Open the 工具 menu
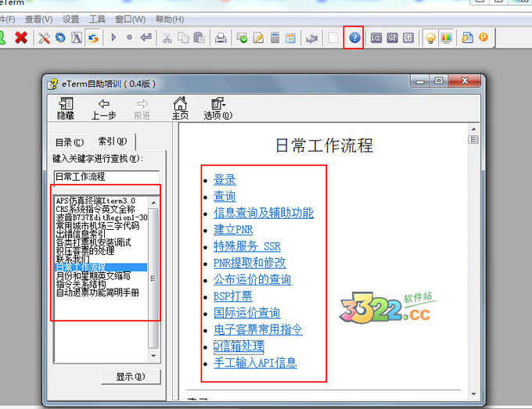The width and height of the screenshot is (532, 409). [x=97, y=19]
